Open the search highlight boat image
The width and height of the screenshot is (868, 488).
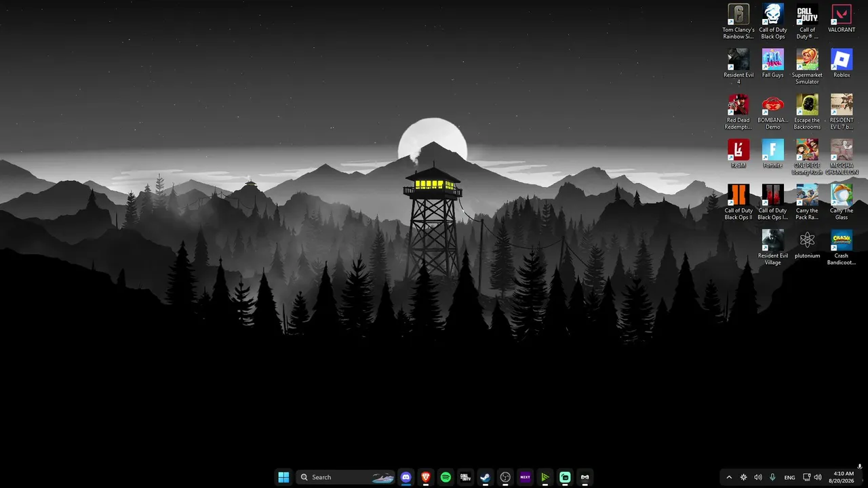(383, 477)
